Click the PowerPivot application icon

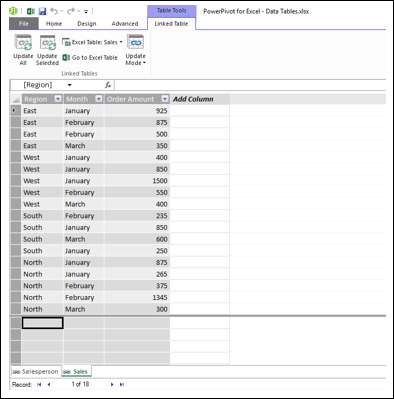[13, 12]
